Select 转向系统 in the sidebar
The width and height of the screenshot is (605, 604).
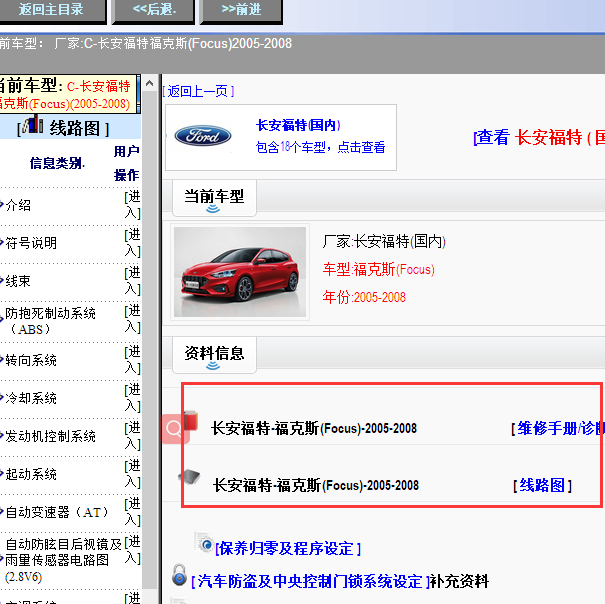coord(31,360)
